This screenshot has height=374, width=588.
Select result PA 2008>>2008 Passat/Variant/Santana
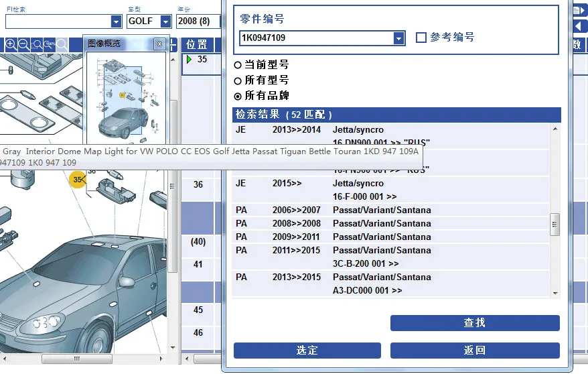[390, 224]
